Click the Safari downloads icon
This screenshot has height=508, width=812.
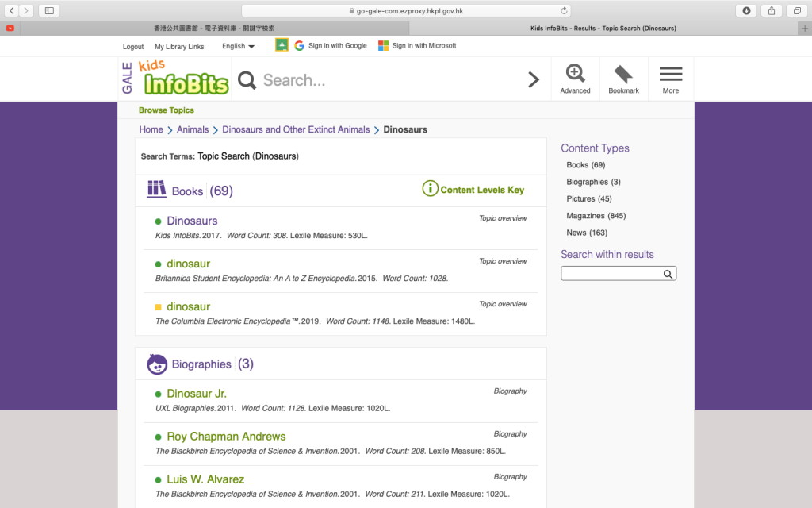(x=746, y=10)
